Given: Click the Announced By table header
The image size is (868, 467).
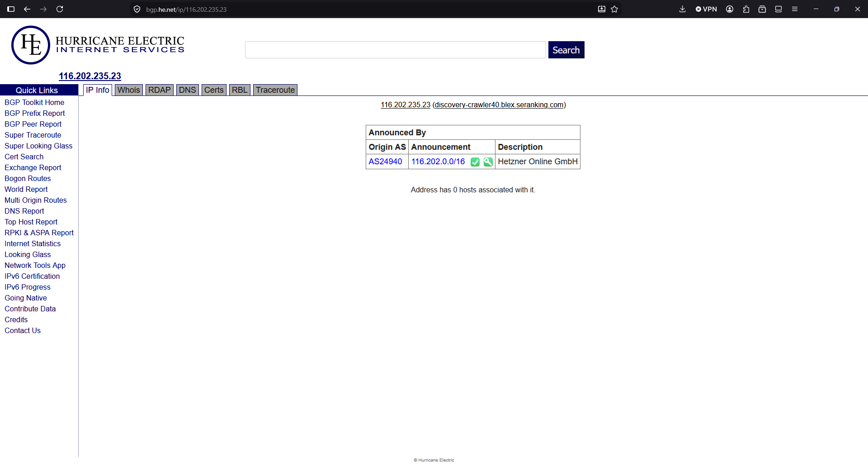Looking at the screenshot, I should coord(473,133).
